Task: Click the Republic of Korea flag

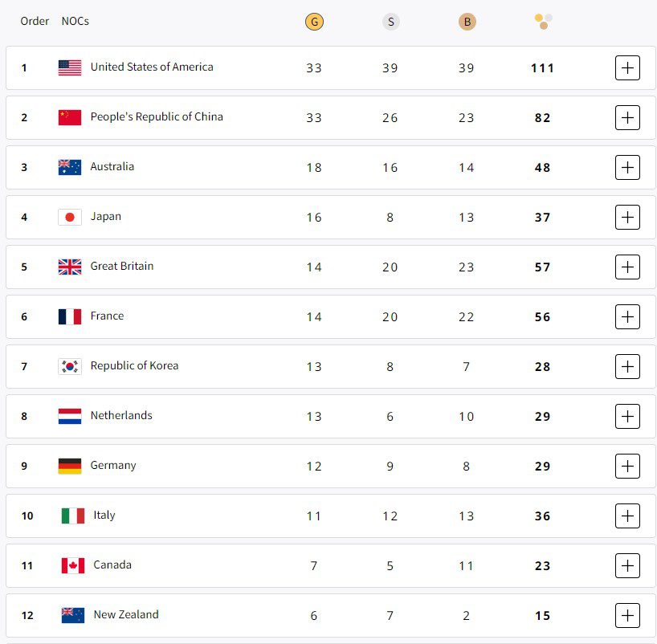Action: 70,366
